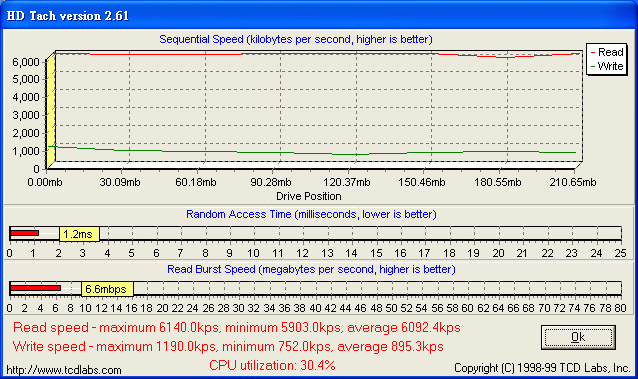
Task: Click the 1.2ms access time label
Action: pos(79,234)
